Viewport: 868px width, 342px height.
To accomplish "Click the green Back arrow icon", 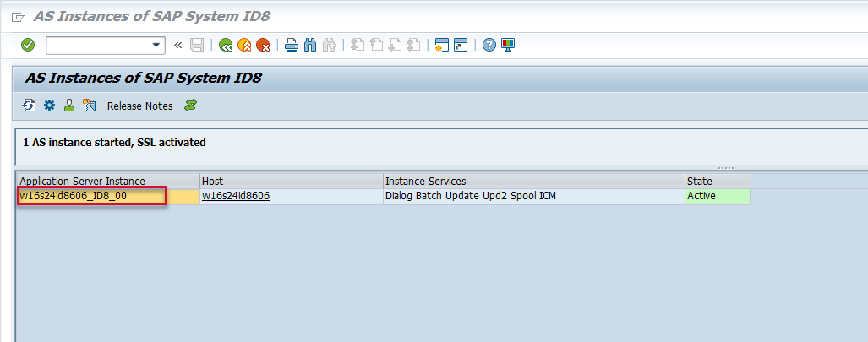I will [226, 45].
